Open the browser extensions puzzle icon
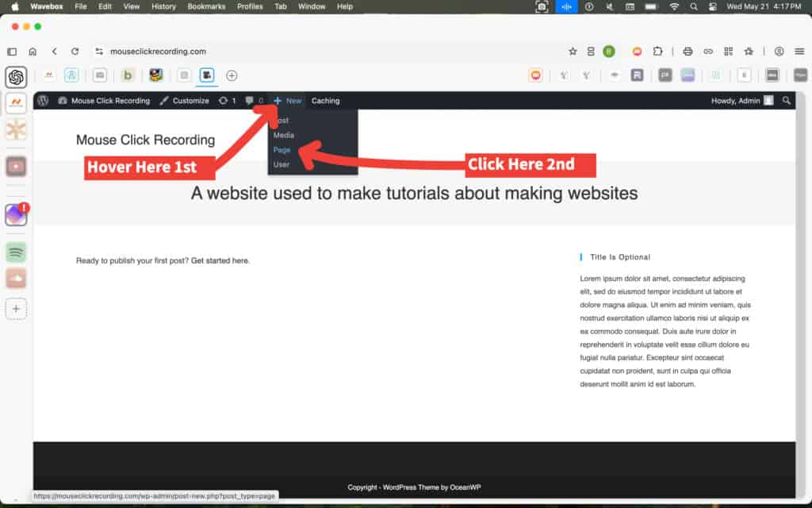812x508 pixels. (657, 51)
